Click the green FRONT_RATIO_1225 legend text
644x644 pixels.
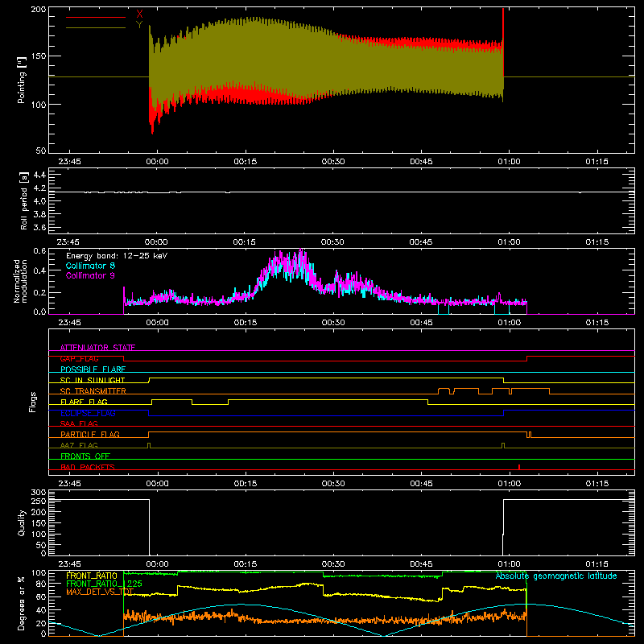pyautogui.click(x=104, y=584)
